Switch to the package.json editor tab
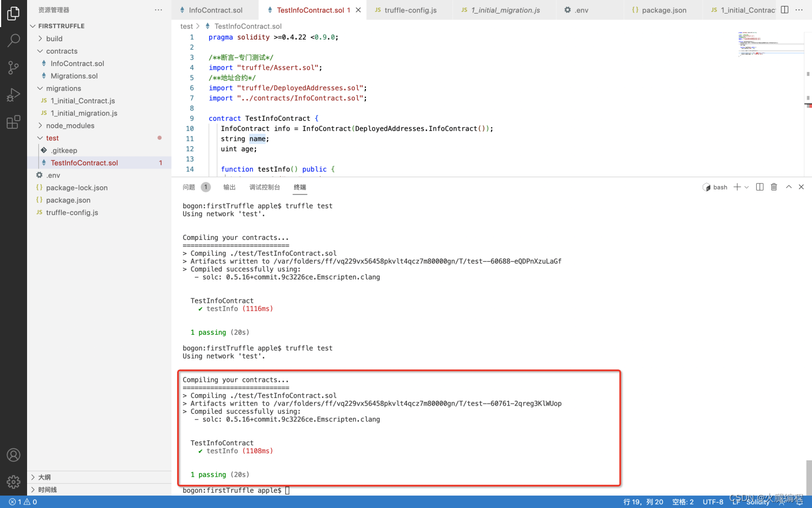812x508 pixels. 664,10
